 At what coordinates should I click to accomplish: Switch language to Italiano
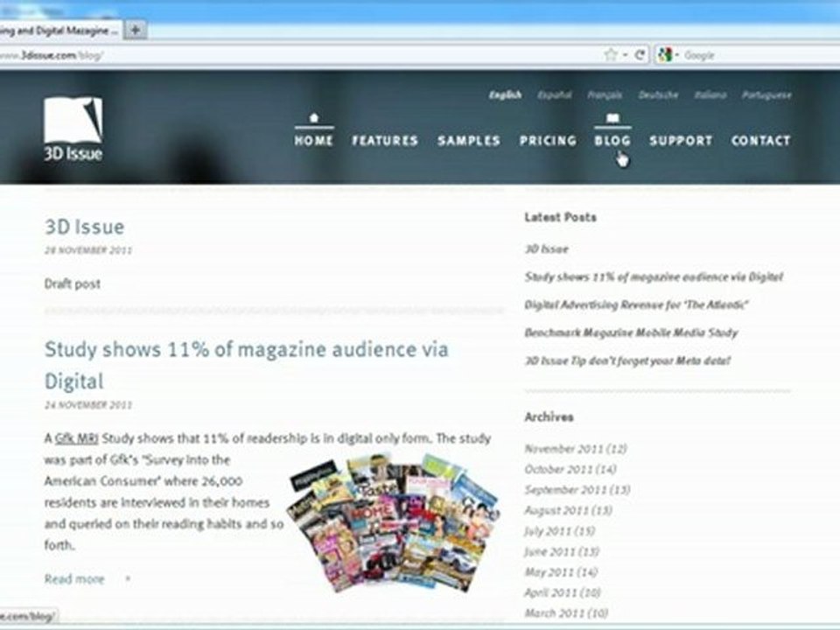tap(710, 94)
